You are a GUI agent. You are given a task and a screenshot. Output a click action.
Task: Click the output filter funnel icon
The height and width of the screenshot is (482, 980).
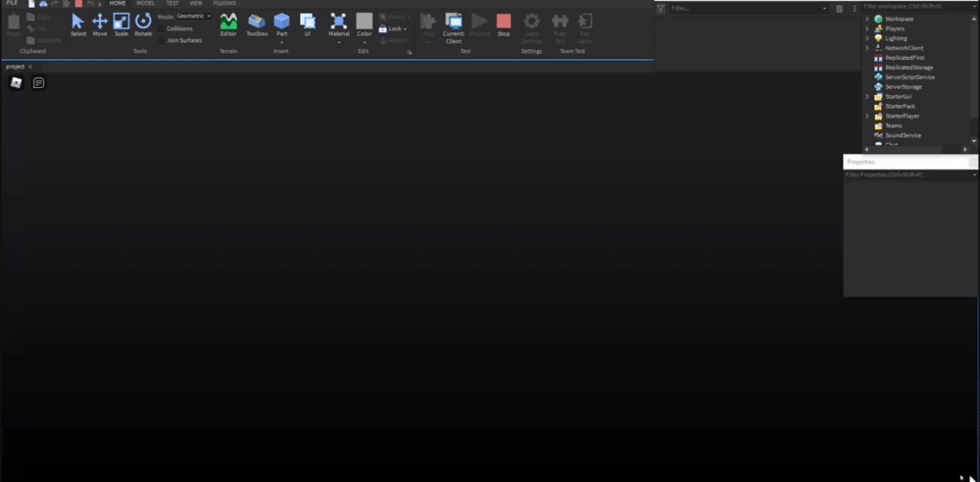[x=661, y=9]
